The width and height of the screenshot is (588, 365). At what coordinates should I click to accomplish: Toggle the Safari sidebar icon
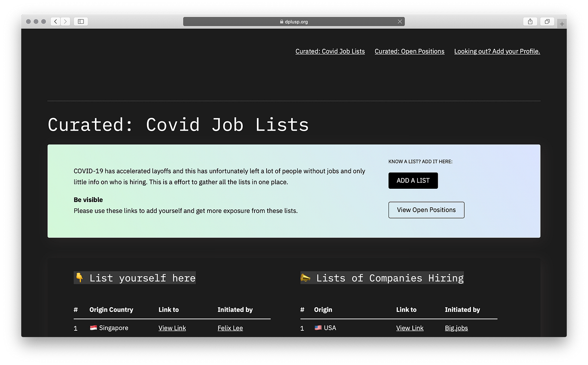pyautogui.click(x=81, y=21)
